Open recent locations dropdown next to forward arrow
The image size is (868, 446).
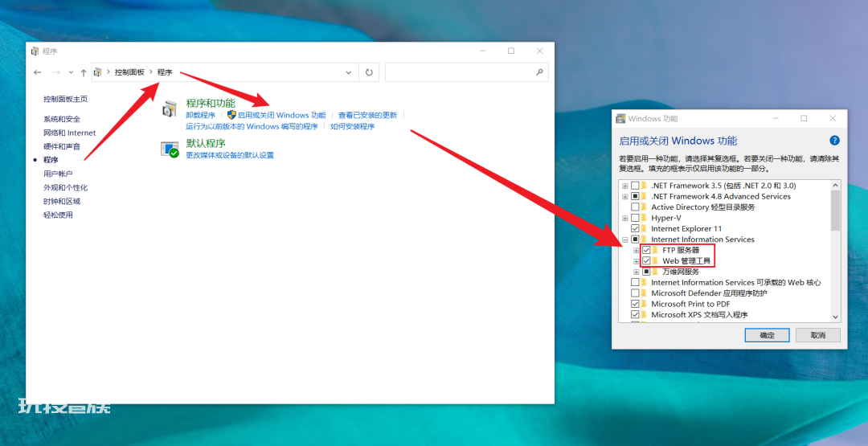71,72
